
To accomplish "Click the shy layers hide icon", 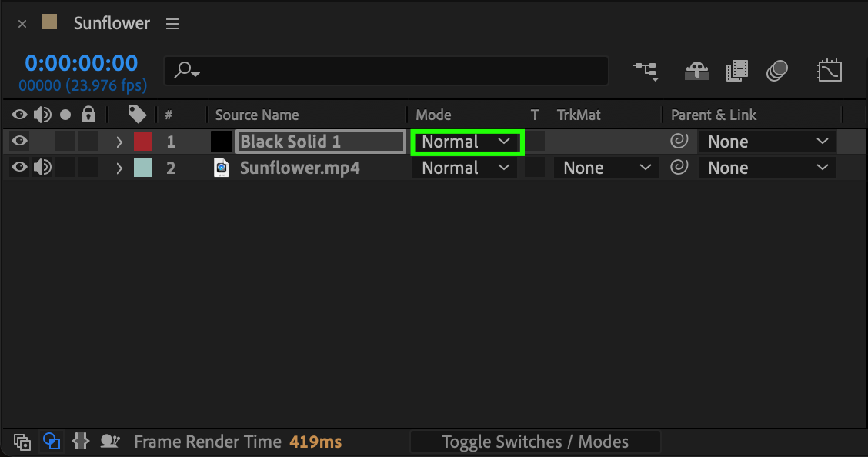I will (x=697, y=71).
